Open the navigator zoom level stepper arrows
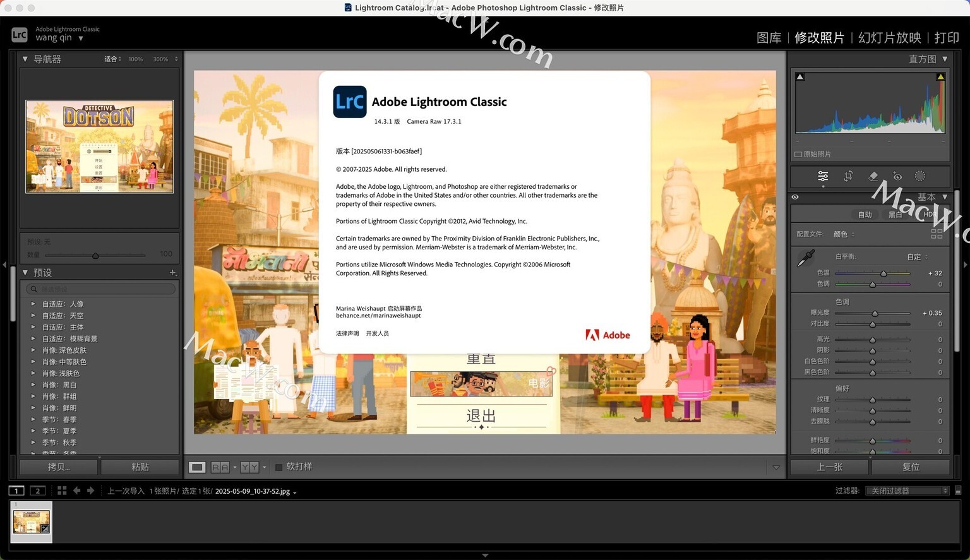 point(176,59)
